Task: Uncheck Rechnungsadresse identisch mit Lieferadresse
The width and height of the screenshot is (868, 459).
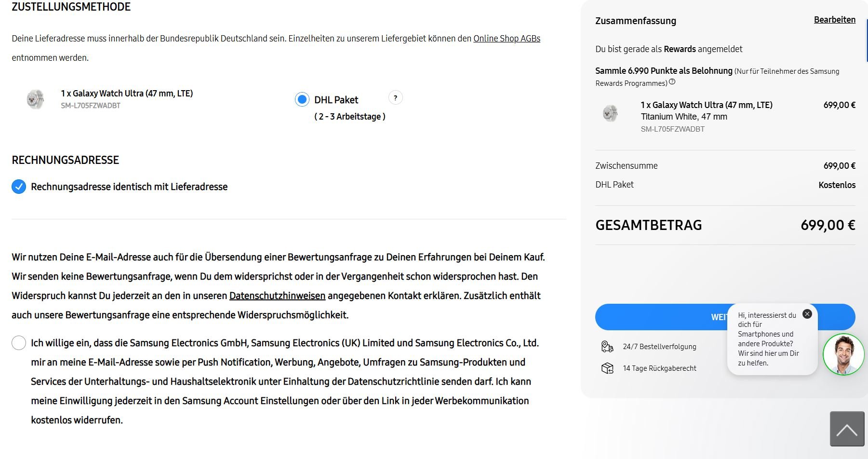Action: (19, 187)
